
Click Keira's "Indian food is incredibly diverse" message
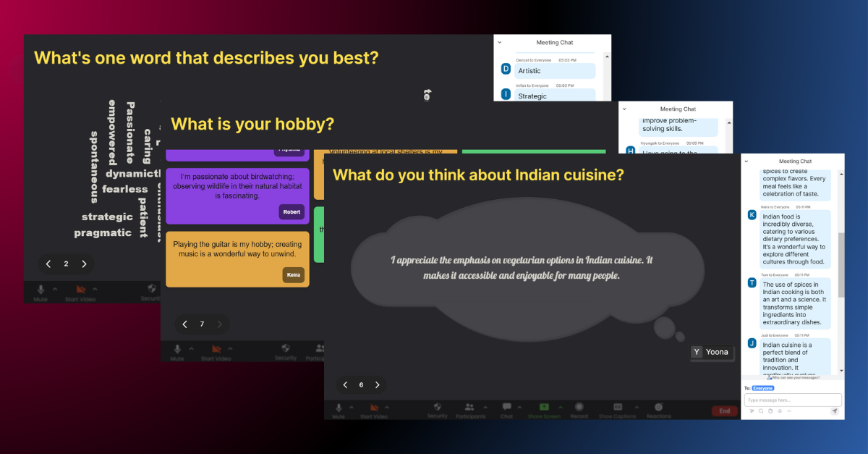click(x=795, y=240)
